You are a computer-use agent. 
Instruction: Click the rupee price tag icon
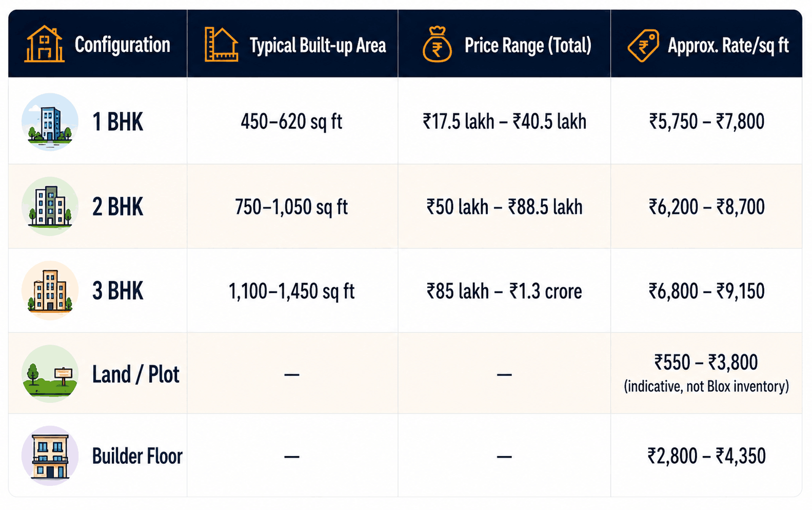[643, 46]
